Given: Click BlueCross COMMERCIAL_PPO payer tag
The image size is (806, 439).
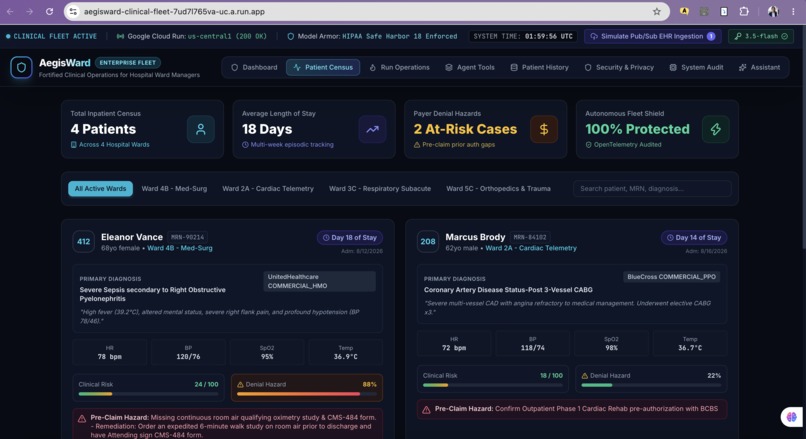Looking at the screenshot, I should point(671,277).
